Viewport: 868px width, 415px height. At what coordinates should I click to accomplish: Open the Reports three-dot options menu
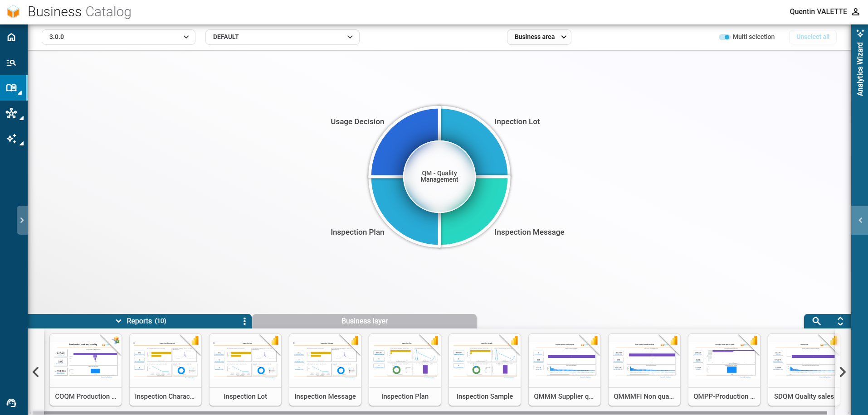click(244, 321)
